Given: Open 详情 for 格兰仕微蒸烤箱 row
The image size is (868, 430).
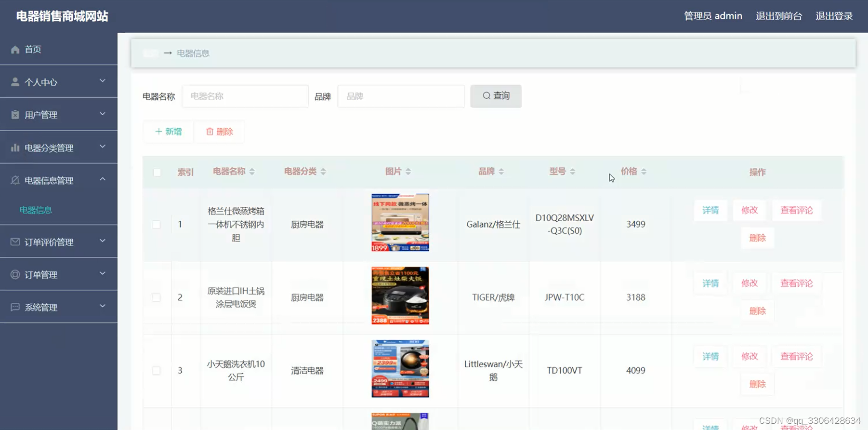Looking at the screenshot, I should click(710, 210).
